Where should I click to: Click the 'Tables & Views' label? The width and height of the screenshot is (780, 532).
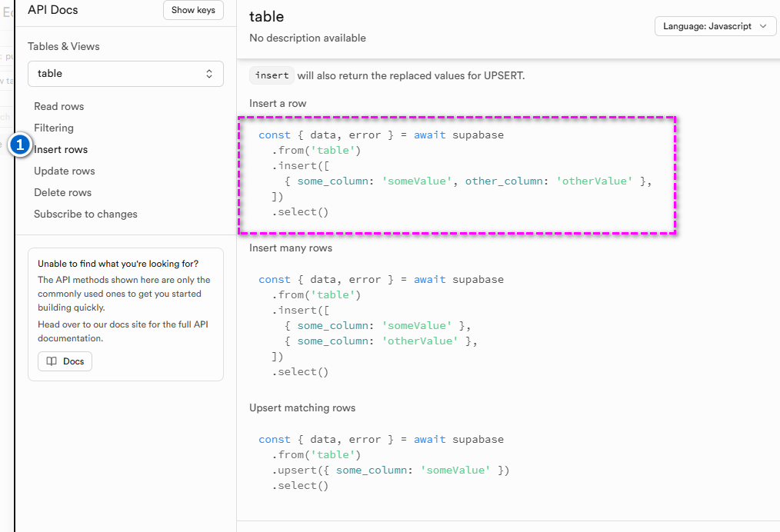click(64, 46)
